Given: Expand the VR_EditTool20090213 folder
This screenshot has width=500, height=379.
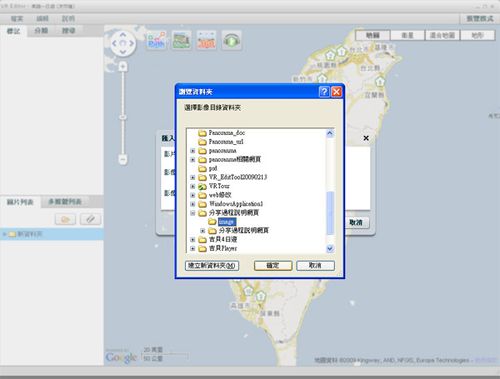Looking at the screenshot, I should [x=193, y=177].
